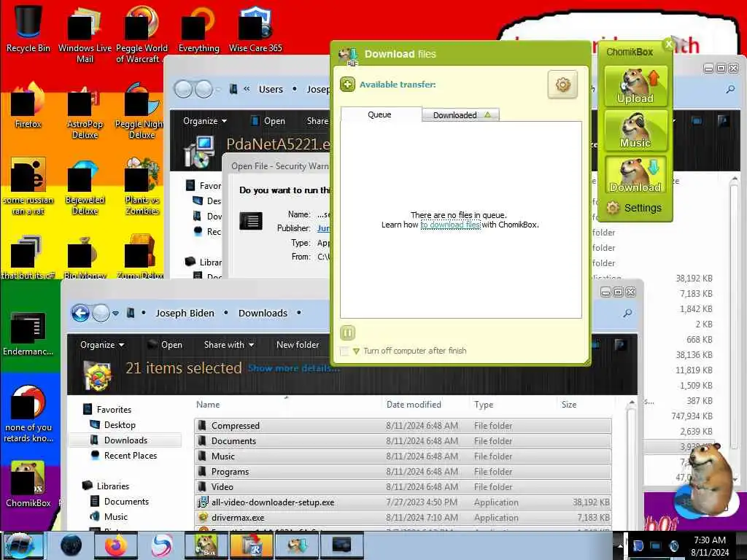The image size is (747, 560).
Task: Select Downloads in Favorites list
Action: [x=125, y=440]
